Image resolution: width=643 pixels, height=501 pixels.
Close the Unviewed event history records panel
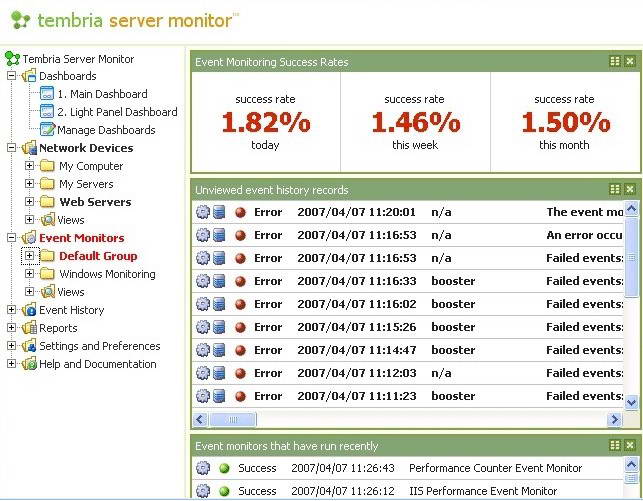click(630, 189)
